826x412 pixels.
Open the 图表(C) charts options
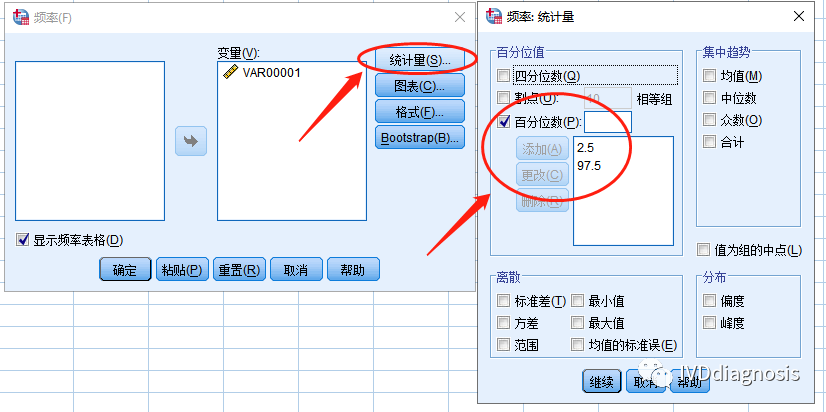click(x=420, y=87)
